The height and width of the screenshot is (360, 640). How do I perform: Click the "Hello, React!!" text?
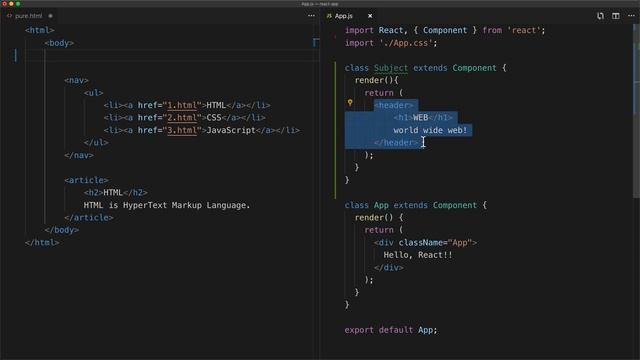click(418, 255)
